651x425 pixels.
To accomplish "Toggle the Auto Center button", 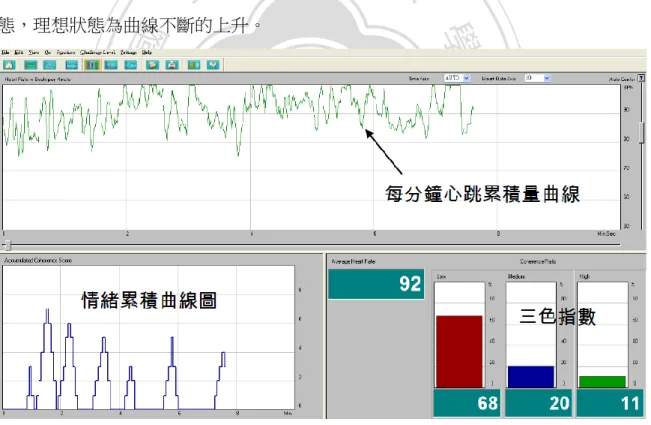I will point(641,78).
